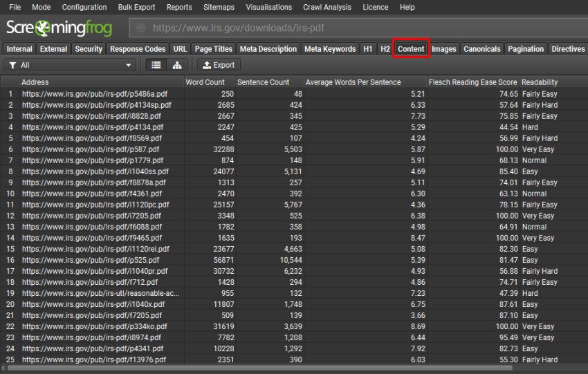Image resolution: width=588 pixels, height=374 pixels.
Task: Sort by Sentence Count column header
Action: (x=269, y=82)
